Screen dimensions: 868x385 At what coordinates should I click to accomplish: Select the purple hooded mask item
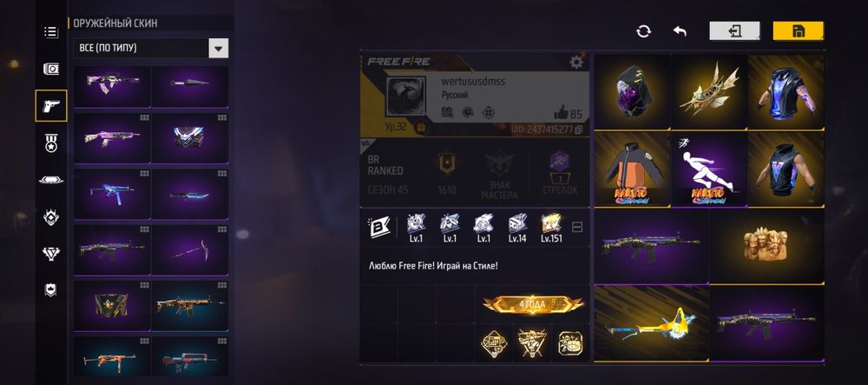632,91
